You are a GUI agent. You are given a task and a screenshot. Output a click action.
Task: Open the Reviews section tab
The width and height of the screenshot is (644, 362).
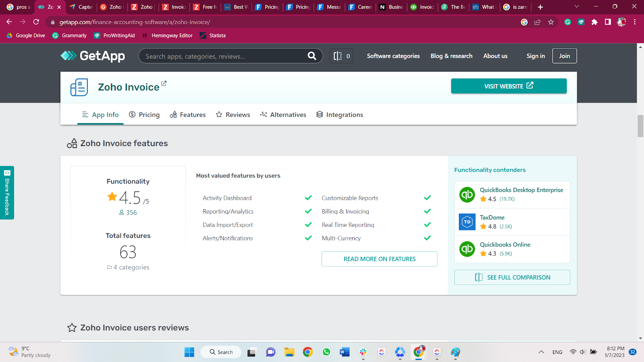pos(233,115)
